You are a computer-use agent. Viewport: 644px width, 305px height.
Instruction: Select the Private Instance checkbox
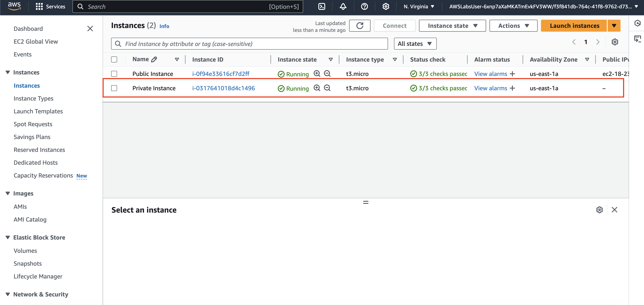tap(114, 88)
